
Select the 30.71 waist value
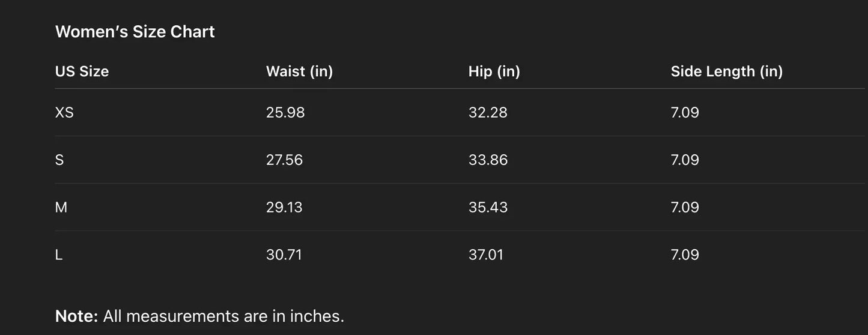(284, 255)
